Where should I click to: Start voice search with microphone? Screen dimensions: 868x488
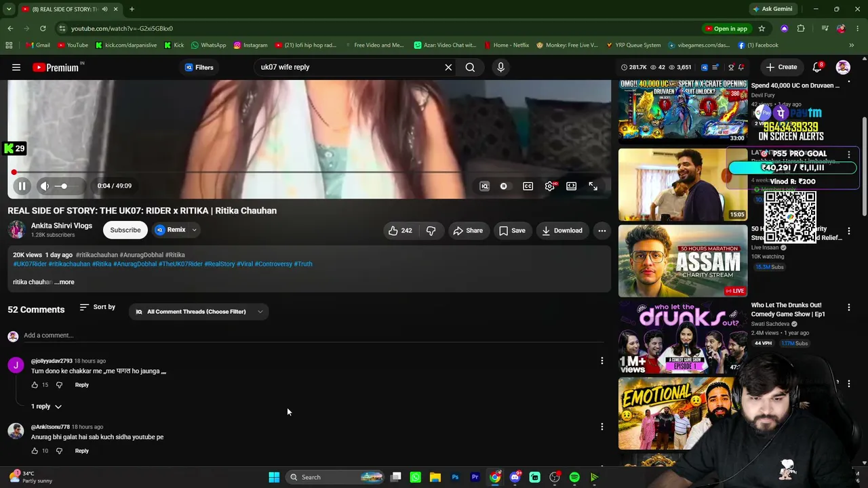tap(500, 67)
